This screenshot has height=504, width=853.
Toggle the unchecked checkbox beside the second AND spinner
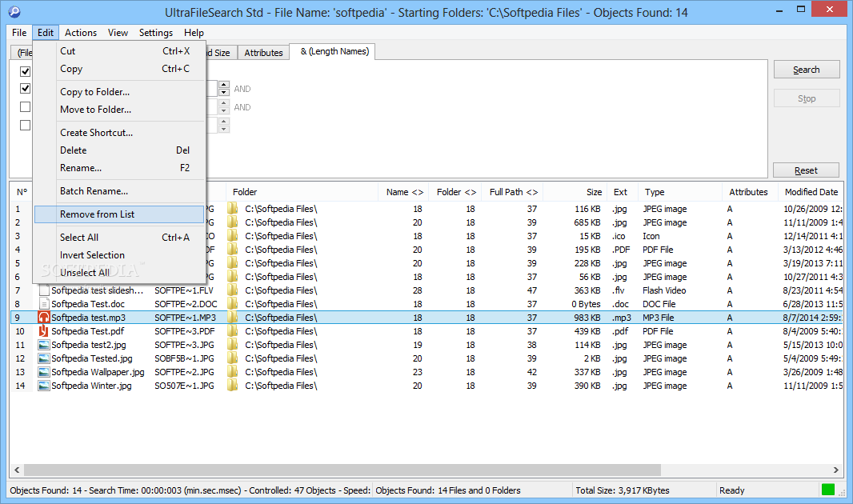pyautogui.click(x=25, y=107)
